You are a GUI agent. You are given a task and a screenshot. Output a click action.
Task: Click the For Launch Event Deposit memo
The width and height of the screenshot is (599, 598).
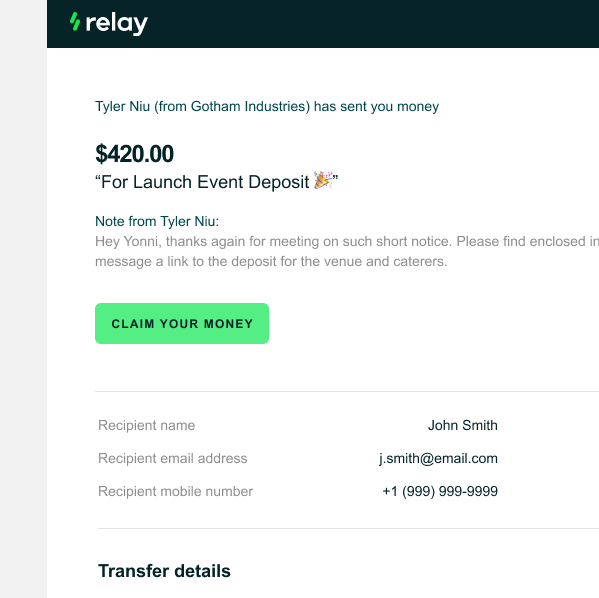coord(217,182)
